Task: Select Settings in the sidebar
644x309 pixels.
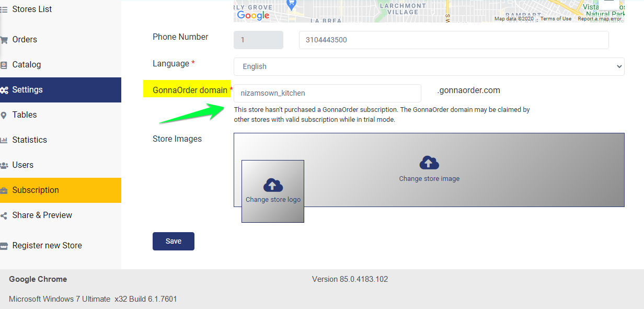Action: pos(61,90)
